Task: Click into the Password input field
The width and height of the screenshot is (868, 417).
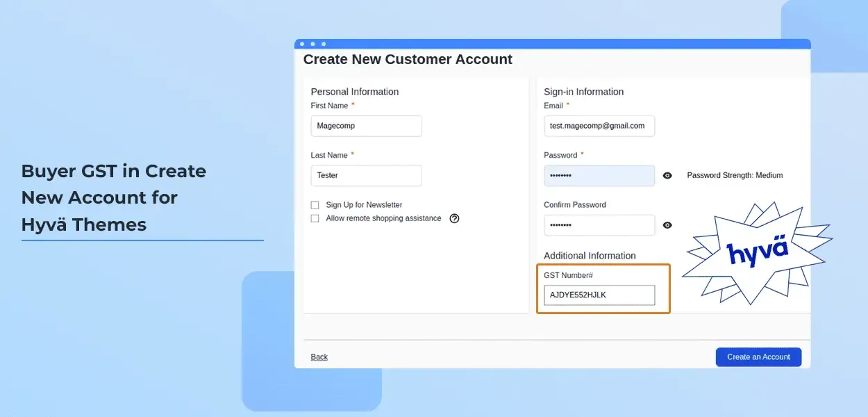Action: tap(599, 176)
